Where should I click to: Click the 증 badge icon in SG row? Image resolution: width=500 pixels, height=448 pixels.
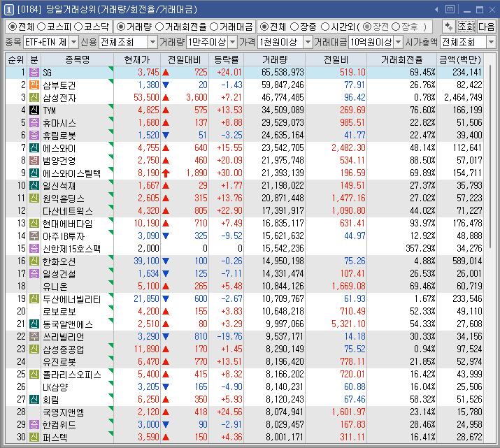[x=34, y=72]
